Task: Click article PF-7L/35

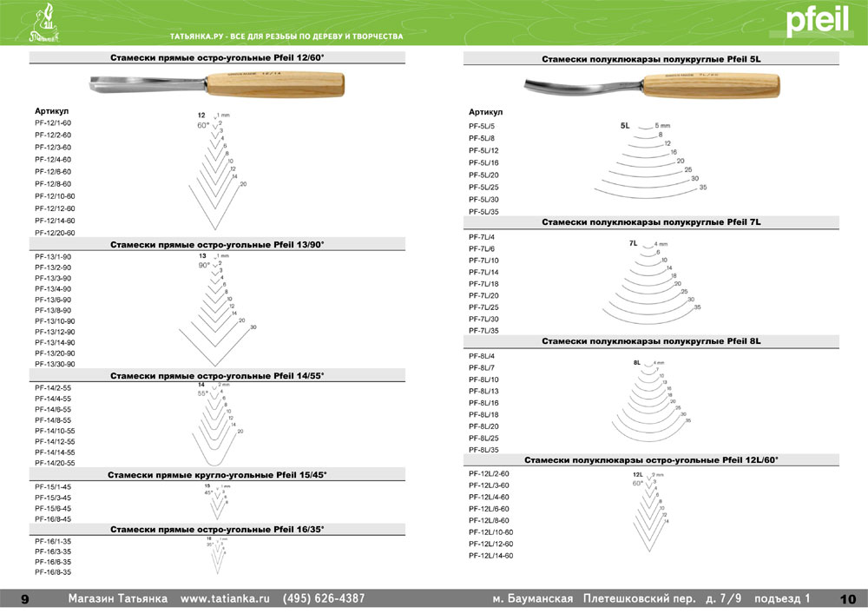Action: (x=483, y=331)
